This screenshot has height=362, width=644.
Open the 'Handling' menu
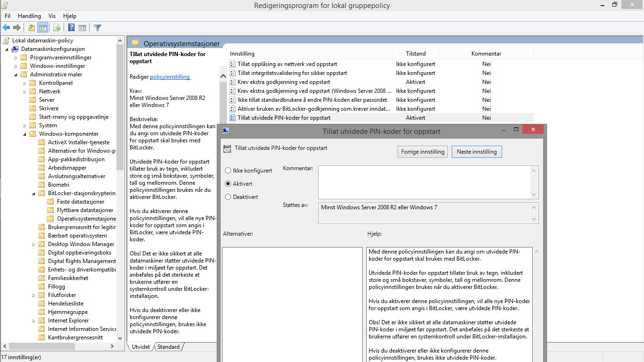tap(29, 16)
